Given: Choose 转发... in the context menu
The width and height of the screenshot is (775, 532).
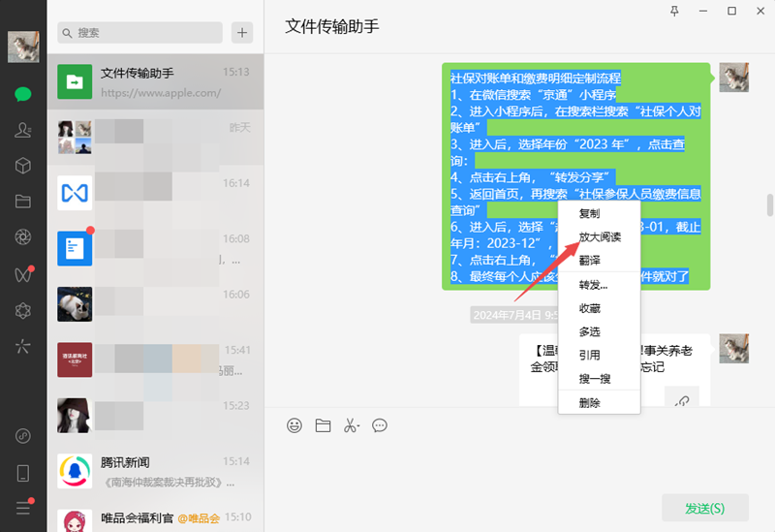Looking at the screenshot, I should tap(593, 285).
